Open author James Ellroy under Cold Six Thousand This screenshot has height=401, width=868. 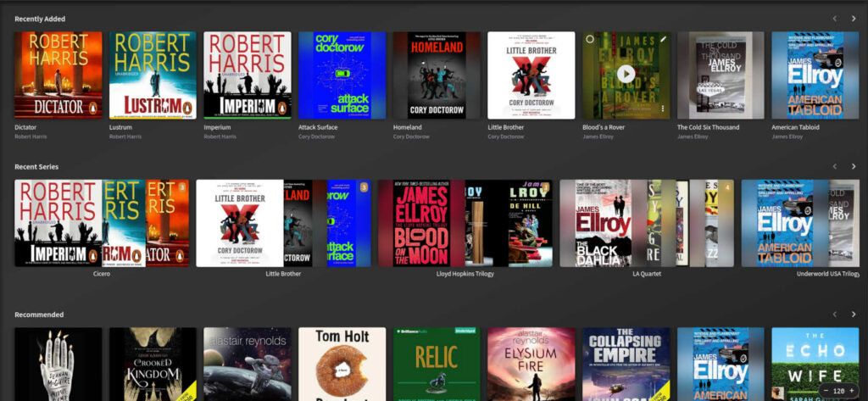click(693, 136)
